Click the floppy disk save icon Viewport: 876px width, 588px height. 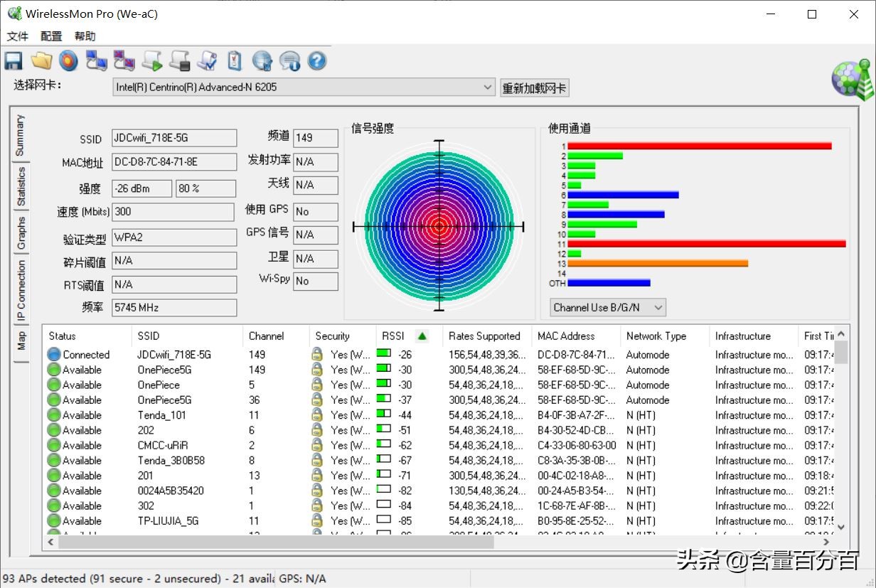(x=13, y=61)
